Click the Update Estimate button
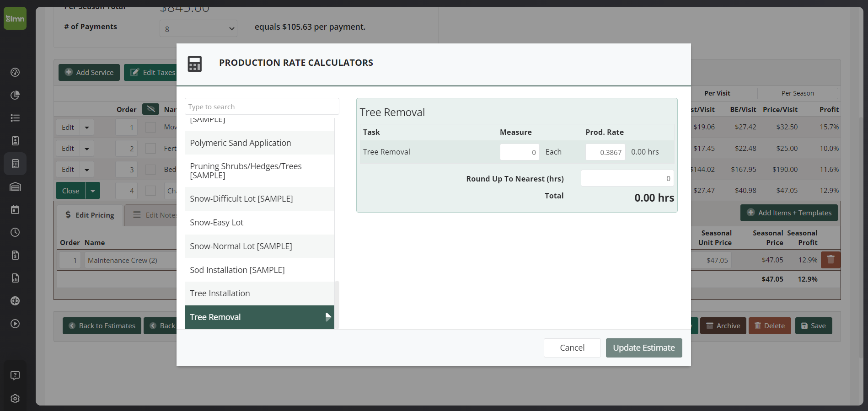868x411 pixels. tap(644, 347)
